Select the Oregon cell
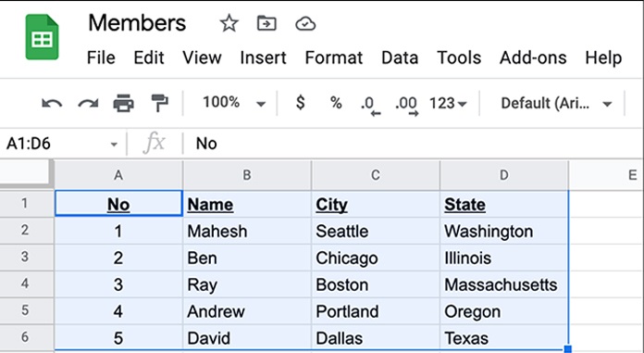Screen dimensions: 644x353 click(504, 311)
